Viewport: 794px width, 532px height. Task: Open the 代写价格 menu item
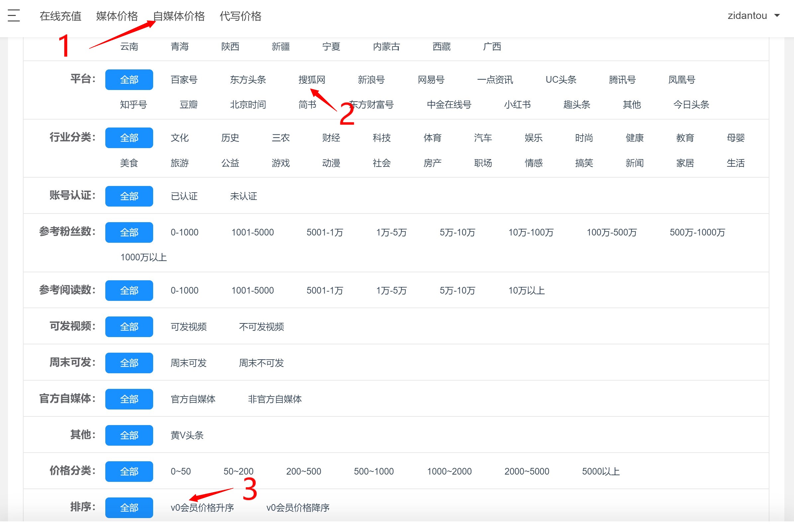coord(240,16)
